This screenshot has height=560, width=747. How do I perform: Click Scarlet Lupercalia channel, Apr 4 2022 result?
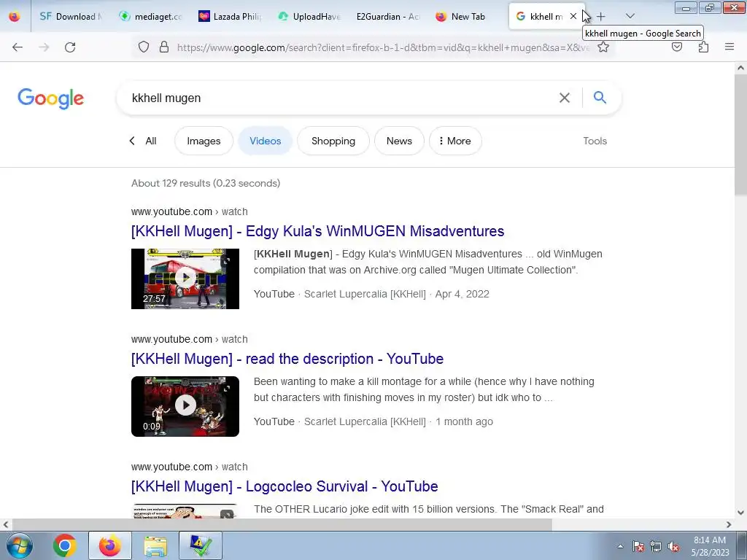tap(365, 294)
